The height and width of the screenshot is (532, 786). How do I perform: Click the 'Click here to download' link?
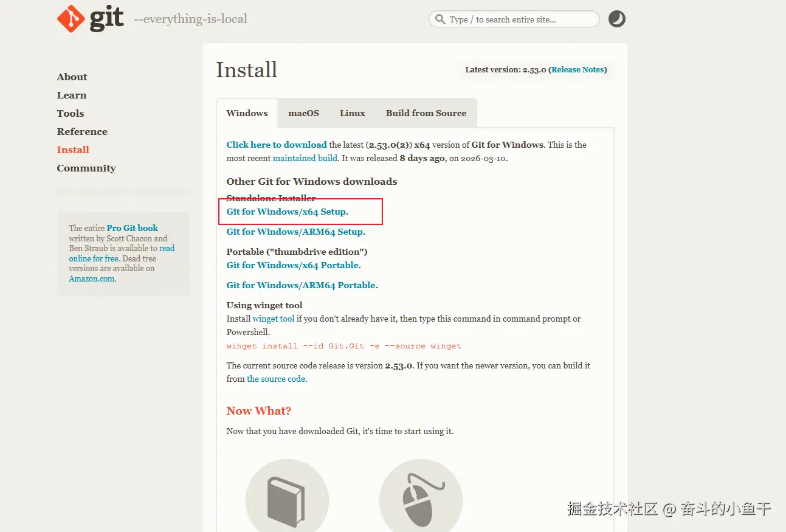click(x=277, y=145)
